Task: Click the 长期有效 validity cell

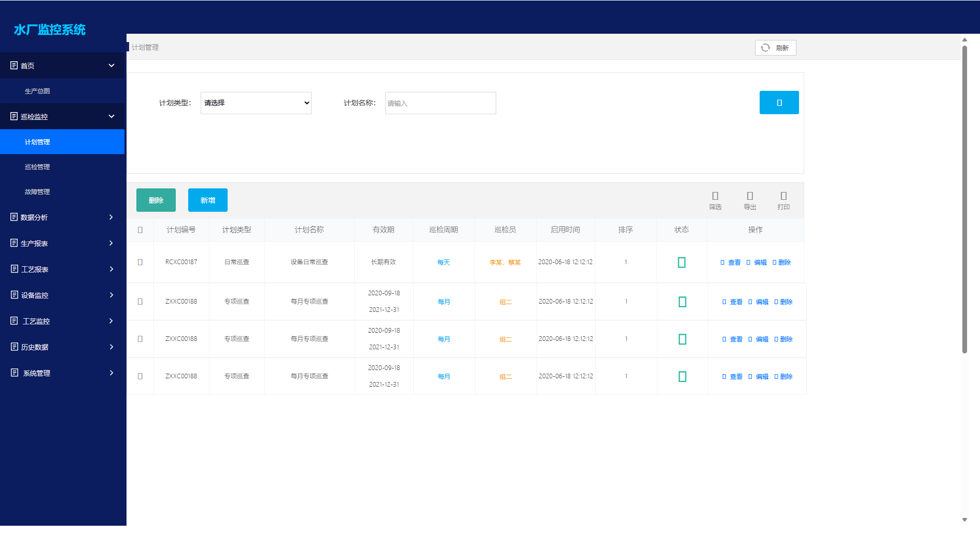Action: click(x=383, y=262)
